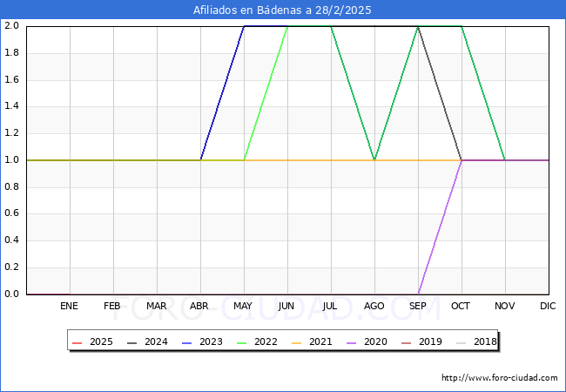This screenshot has height=392, width=566.
Task: Click the 1.6 y-axis value
Action: tap(11, 79)
